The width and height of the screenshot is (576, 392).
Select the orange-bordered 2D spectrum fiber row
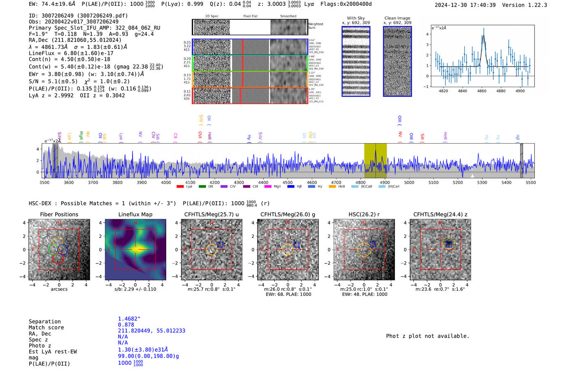(x=250, y=79)
